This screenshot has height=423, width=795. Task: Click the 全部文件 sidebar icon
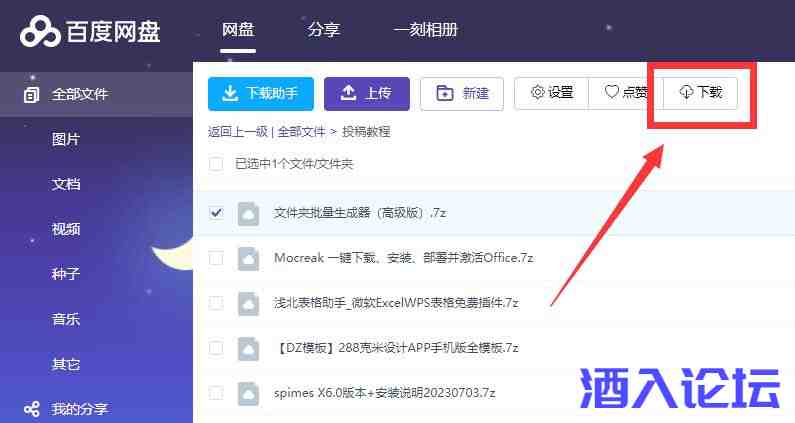(x=32, y=95)
